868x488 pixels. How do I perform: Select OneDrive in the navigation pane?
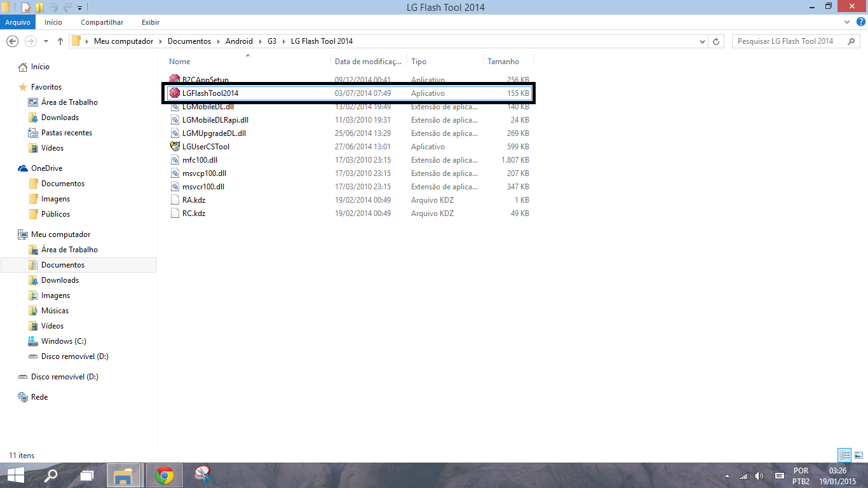[x=46, y=168]
